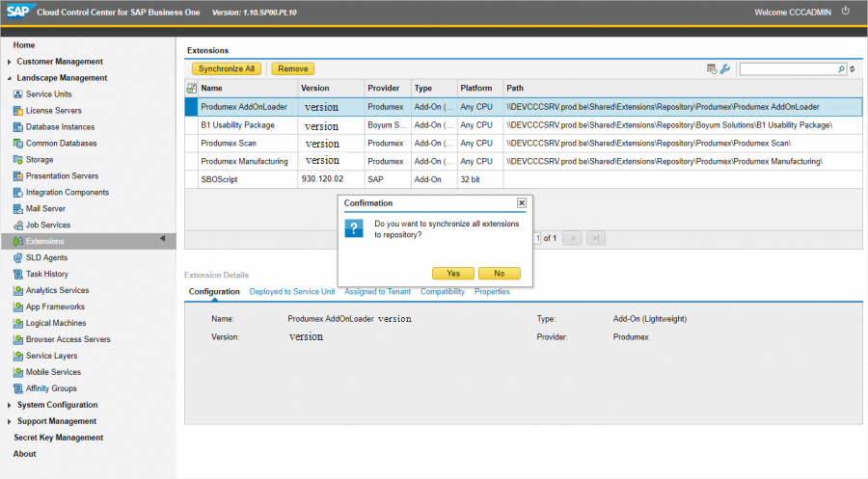
Task: Select the Produmex AddOnLoader row selector cell
Action: (x=191, y=107)
